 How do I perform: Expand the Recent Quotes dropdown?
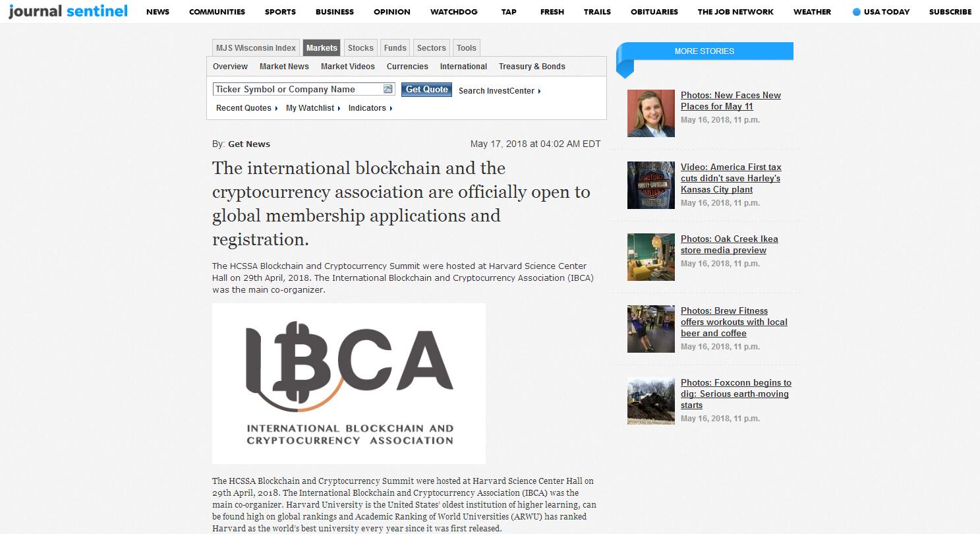[x=247, y=108]
